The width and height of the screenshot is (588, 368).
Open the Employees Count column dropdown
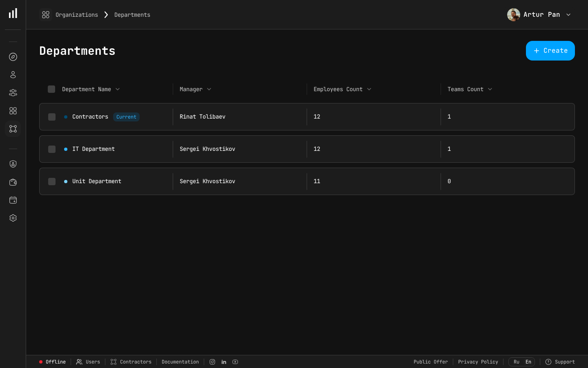[x=369, y=89]
